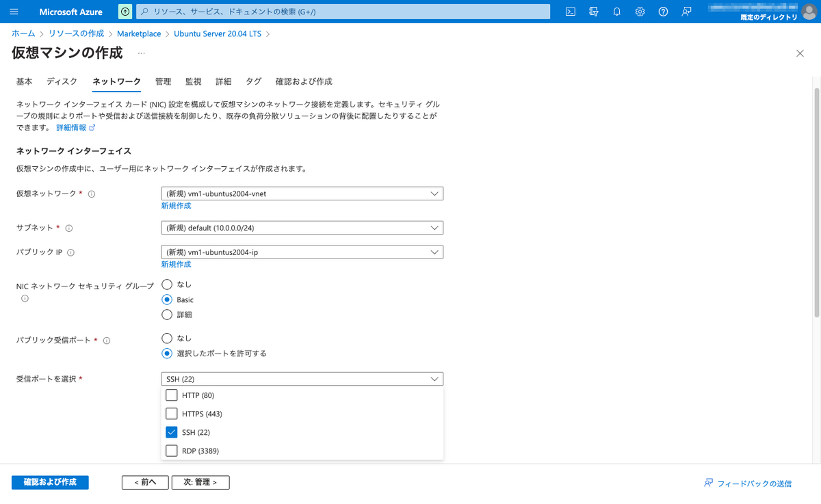
Task: Check the HTTP (80) port option
Action: [172, 395]
